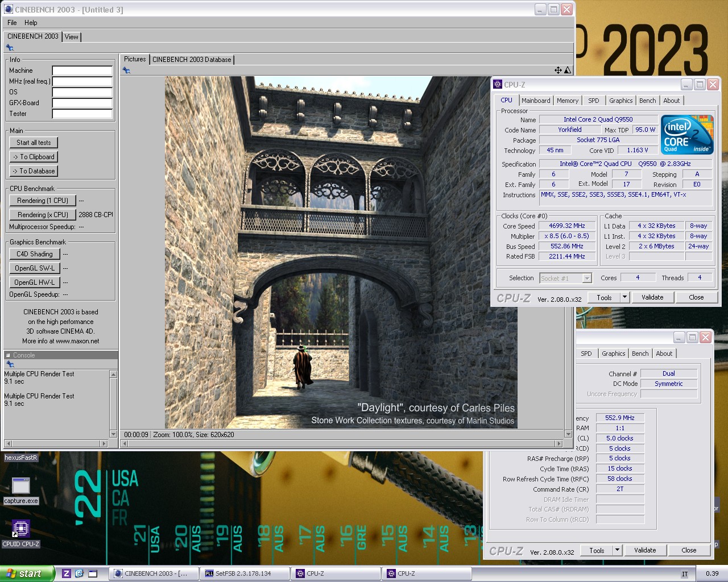The width and height of the screenshot is (728, 582).
Task: Click To Clipboard button
Action: click(34, 157)
